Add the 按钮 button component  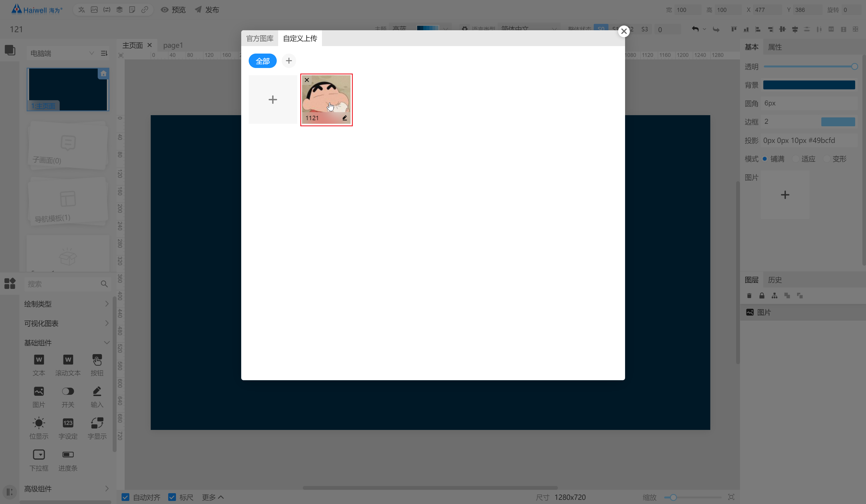click(97, 365)
